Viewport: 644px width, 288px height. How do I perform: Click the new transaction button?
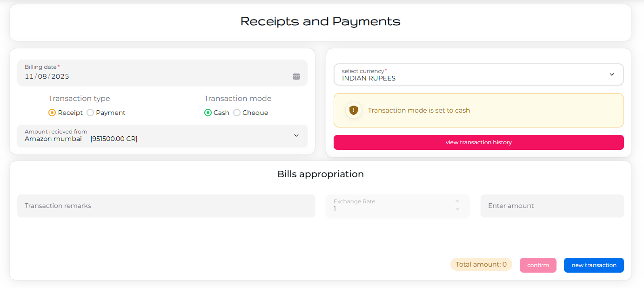tap(594, 265)
